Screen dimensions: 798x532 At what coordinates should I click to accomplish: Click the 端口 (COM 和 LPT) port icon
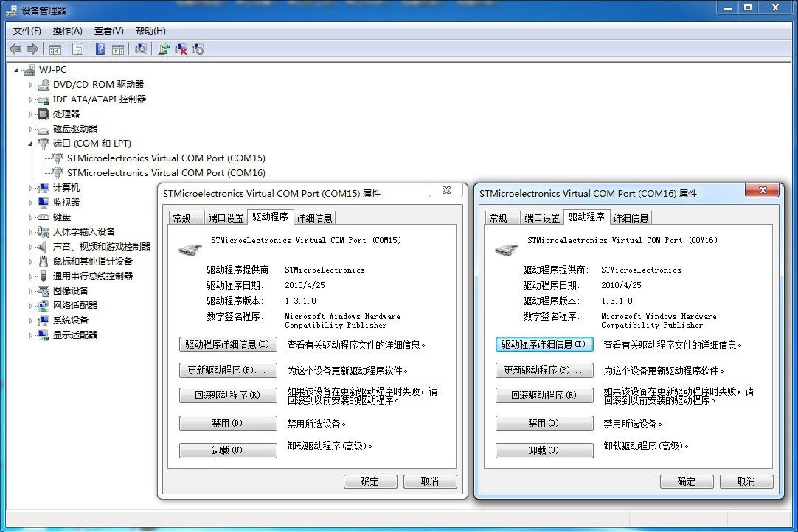click(44, 144)
